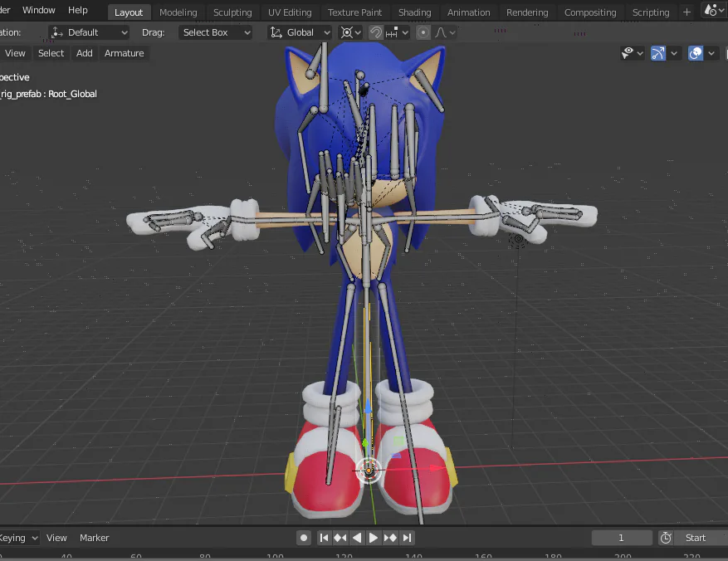
Task: Click the 3D cursor at the origin
Action: [x=369, y=471]
